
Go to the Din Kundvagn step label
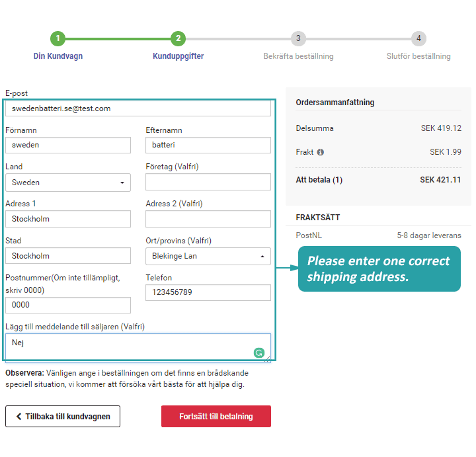point(58,56)
